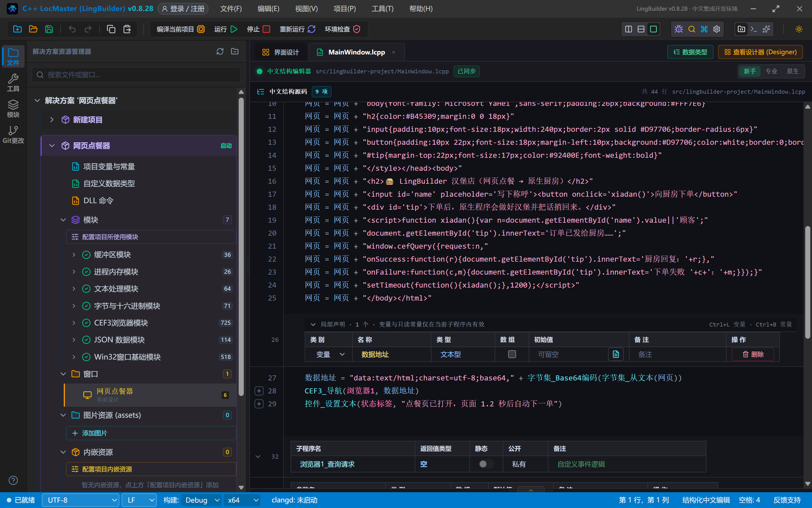Screen dimensions: 812x508
Task: Open the LF line ending dropdown
Action: (139, 500)
